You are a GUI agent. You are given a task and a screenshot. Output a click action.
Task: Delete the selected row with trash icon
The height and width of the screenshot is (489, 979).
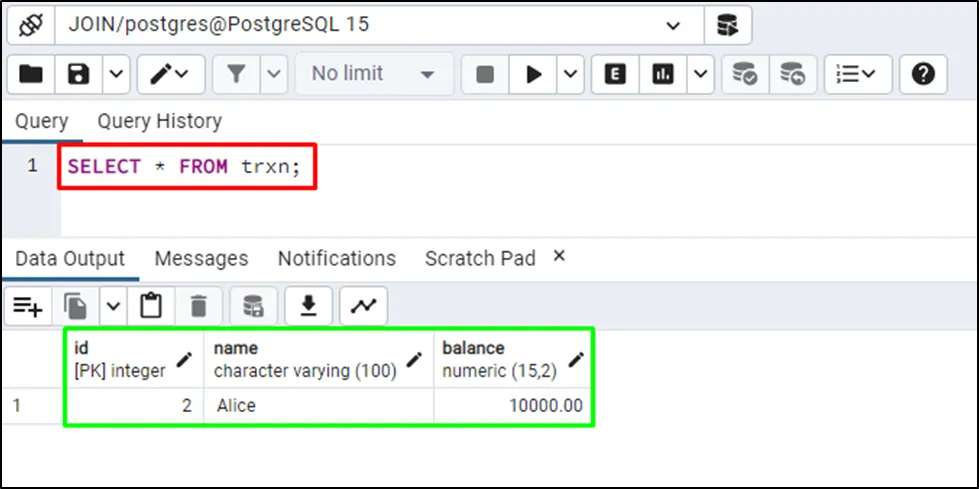click(x=199, y=306)
